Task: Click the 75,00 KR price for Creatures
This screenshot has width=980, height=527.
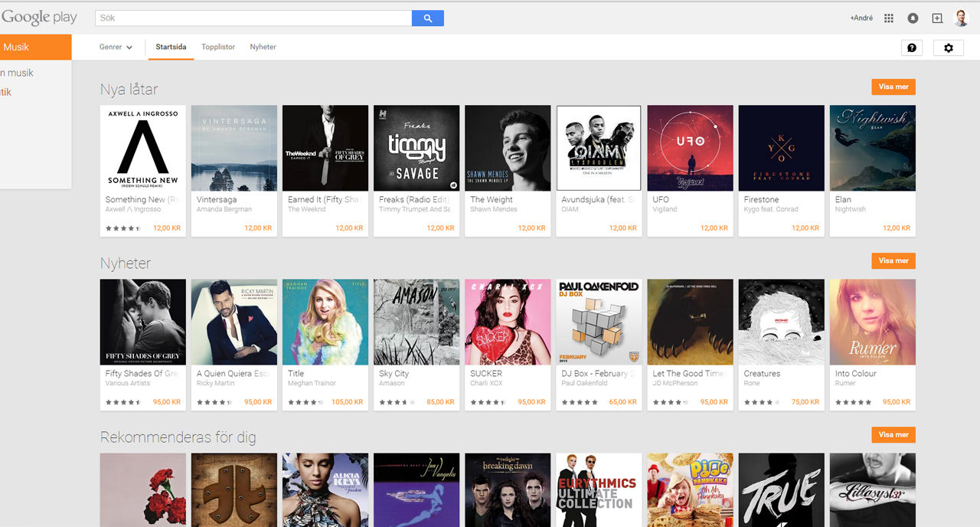Action: (805, 402)
